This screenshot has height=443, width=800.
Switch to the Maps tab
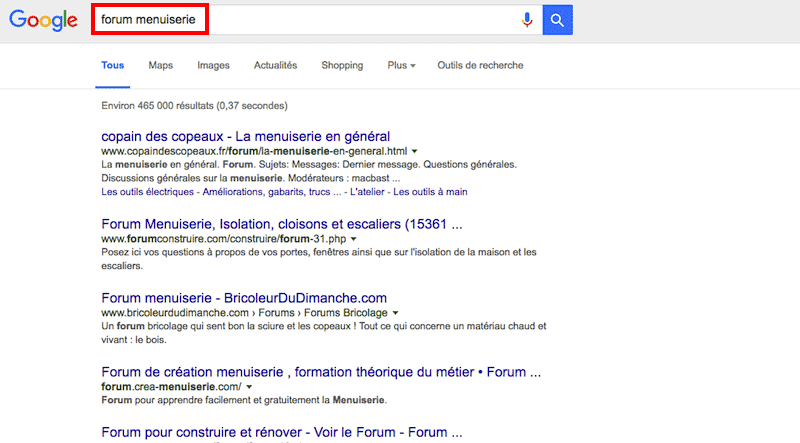[x=160, y=66]
